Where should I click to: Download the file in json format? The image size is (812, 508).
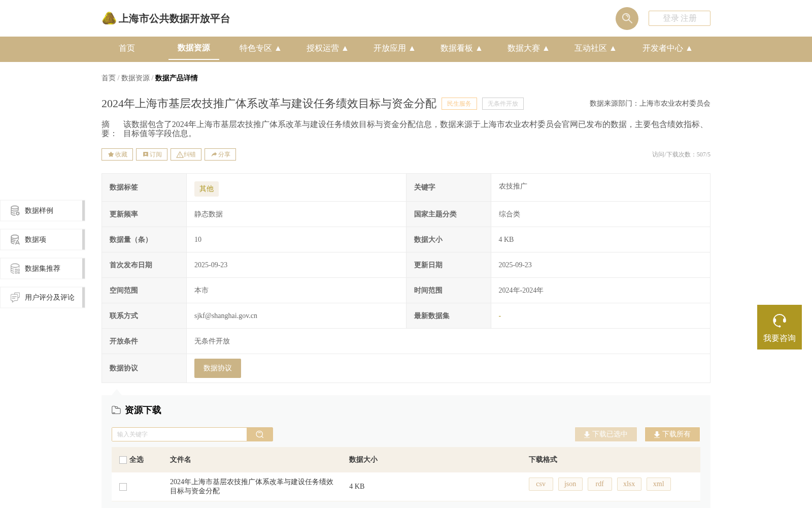(570, 484)
